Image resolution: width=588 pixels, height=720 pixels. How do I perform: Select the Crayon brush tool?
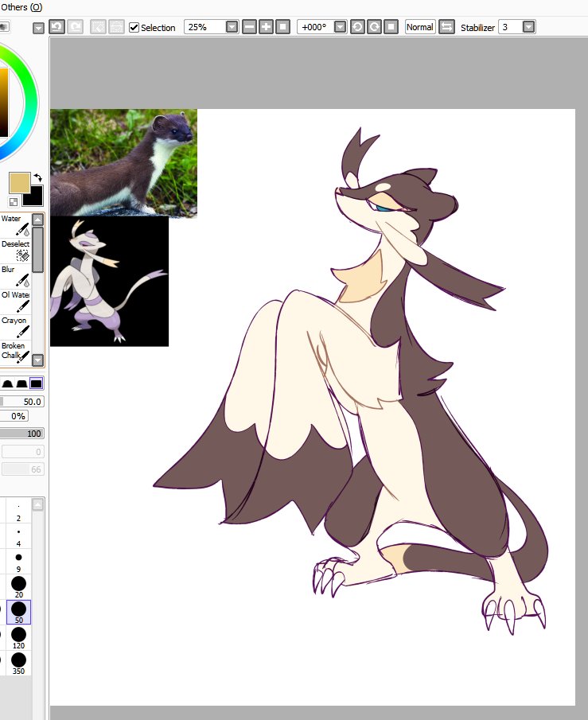point(16,327)
